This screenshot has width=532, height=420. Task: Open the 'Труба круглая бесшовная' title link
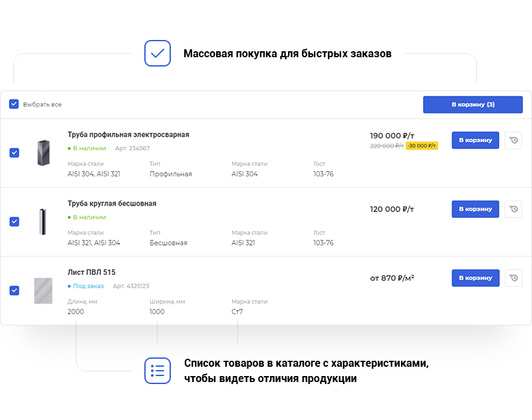click(x=112, y=204)
